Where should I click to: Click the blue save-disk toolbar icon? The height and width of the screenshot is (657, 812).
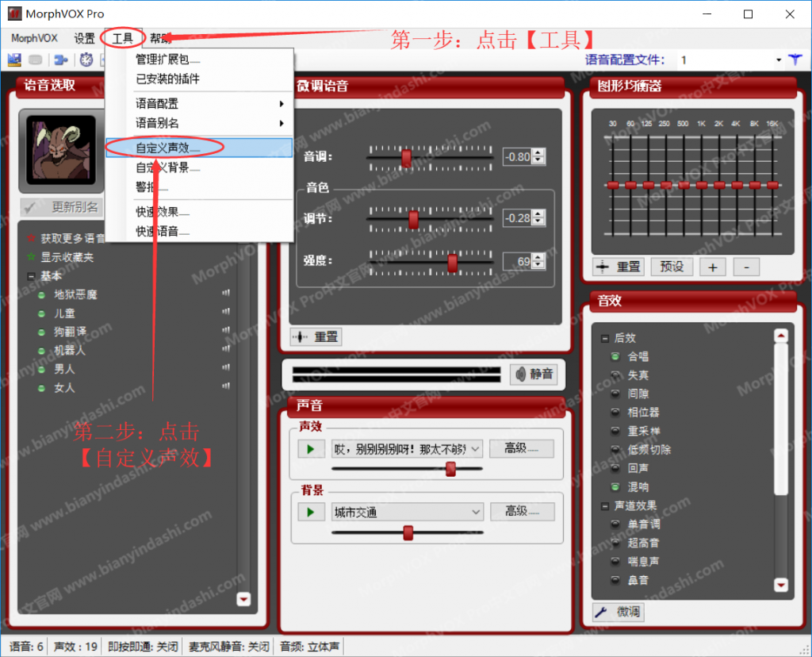tap(14, 60)
